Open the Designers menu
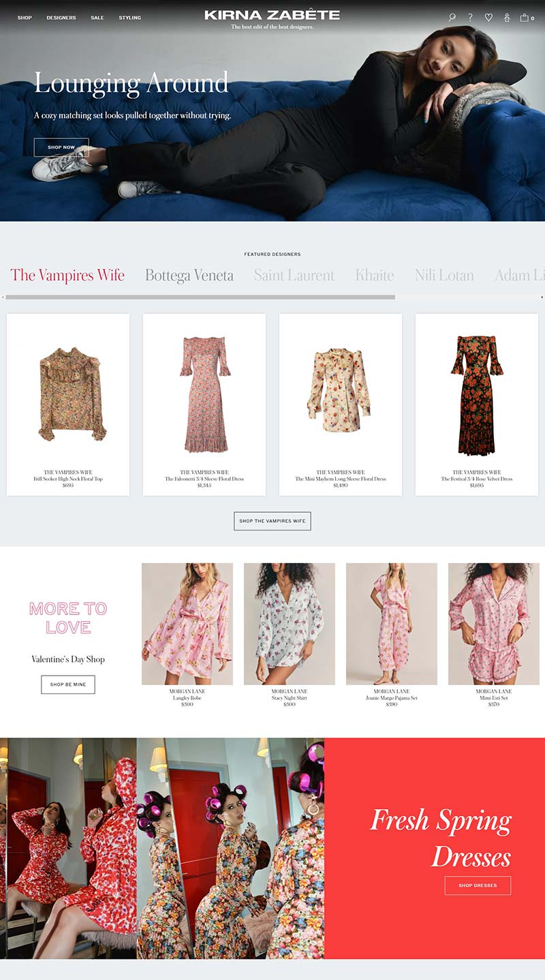545x980 pixels. [61, 18]
